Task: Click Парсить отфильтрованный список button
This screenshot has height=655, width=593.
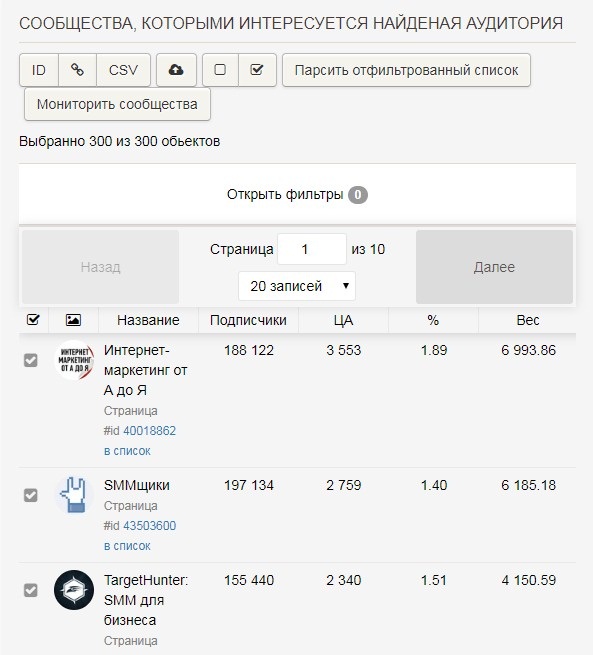Action: pos(406,70)
